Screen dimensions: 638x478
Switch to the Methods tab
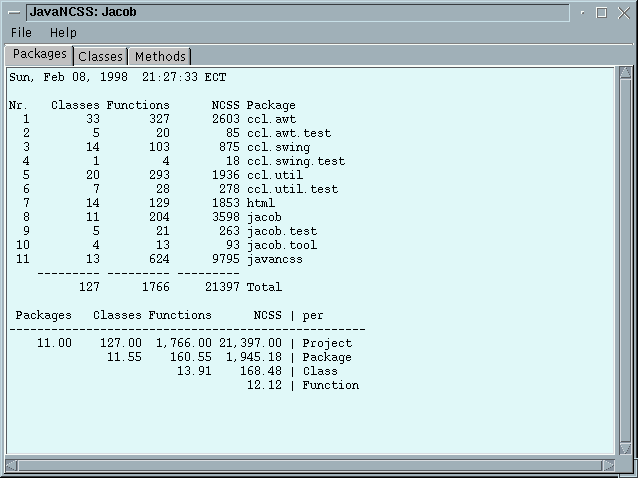[x=160, y=57]
